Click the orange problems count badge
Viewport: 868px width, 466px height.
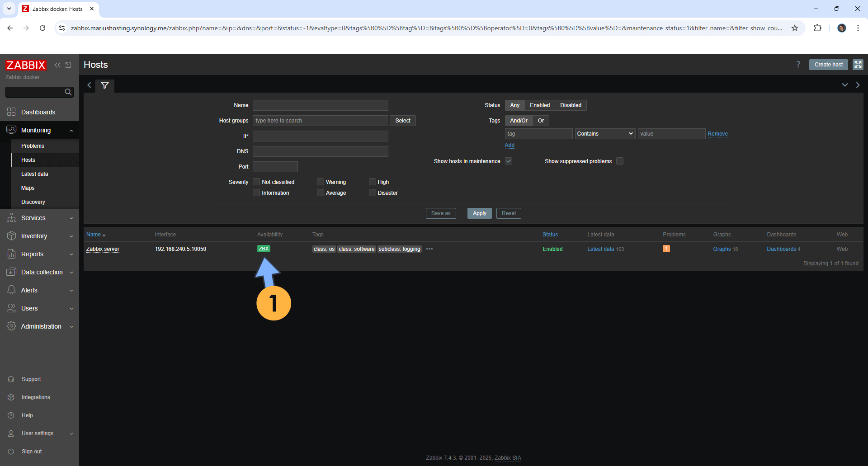point(666,249)
